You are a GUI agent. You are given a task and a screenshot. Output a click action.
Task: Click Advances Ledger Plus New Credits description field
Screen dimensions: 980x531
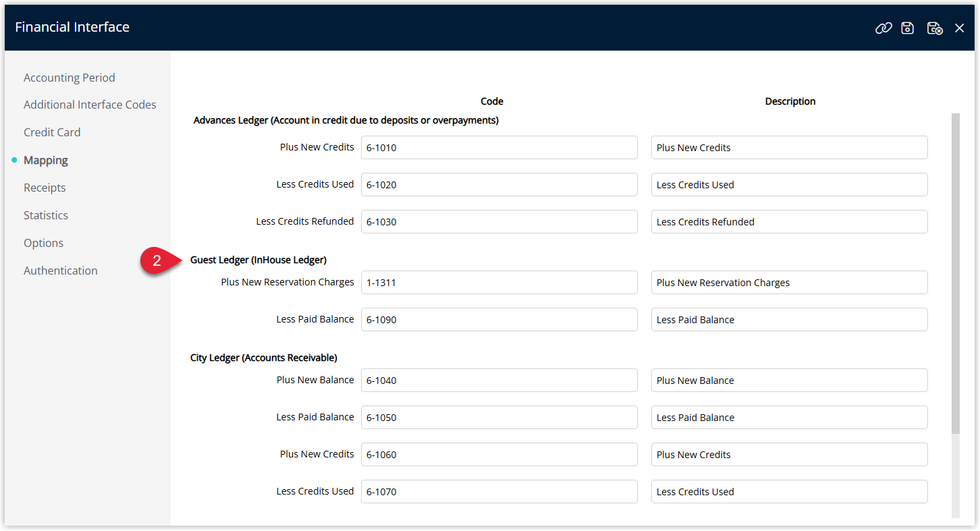point(790,148)
